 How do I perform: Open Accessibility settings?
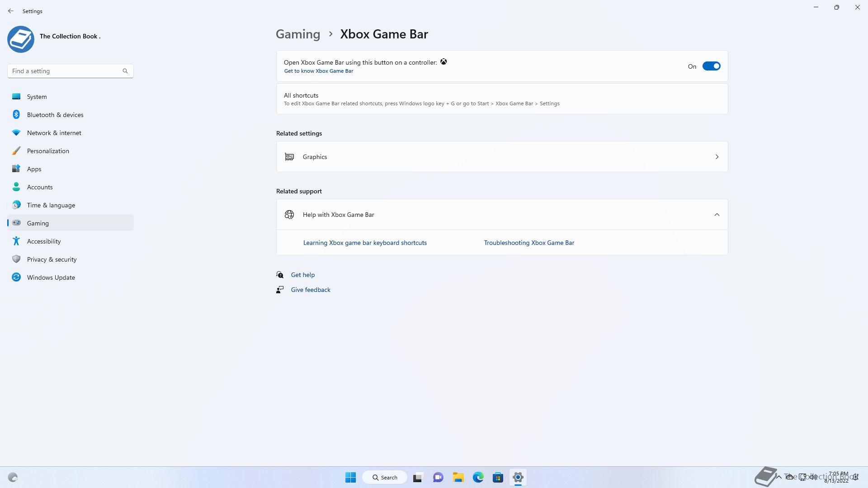pyautogui.click(x=71, y=241)
